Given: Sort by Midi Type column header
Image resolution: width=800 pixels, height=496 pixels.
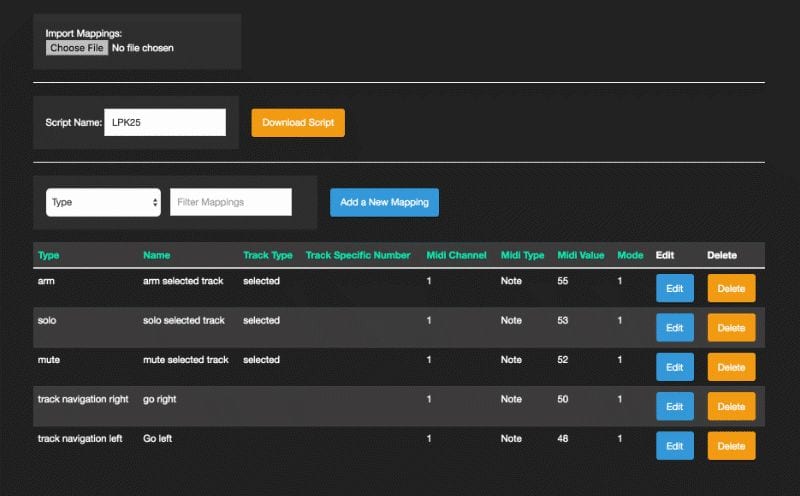Looking at the screenshot, I should 522,255.
